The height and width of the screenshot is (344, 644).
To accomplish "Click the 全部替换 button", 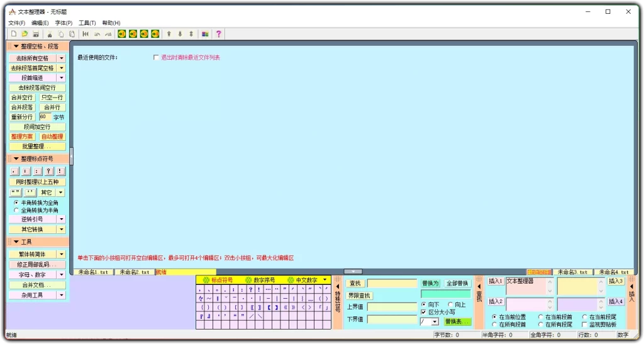I will [x=457, y=283].
